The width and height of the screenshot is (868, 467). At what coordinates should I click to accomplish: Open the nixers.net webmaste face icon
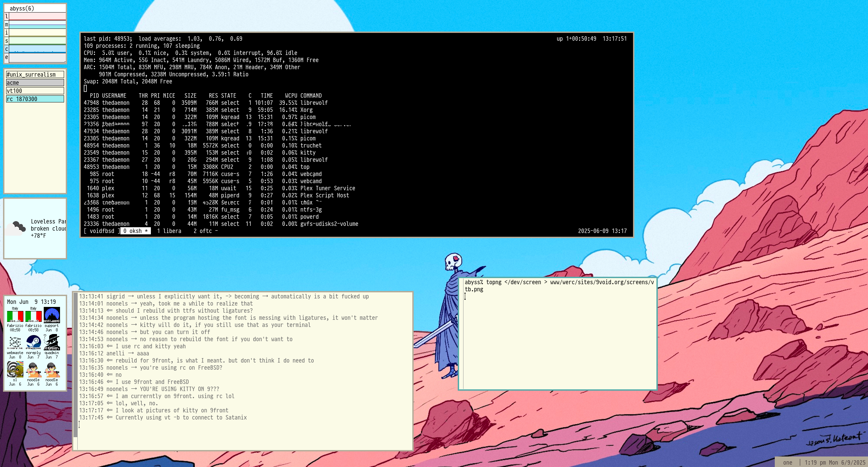click(15, 342)
